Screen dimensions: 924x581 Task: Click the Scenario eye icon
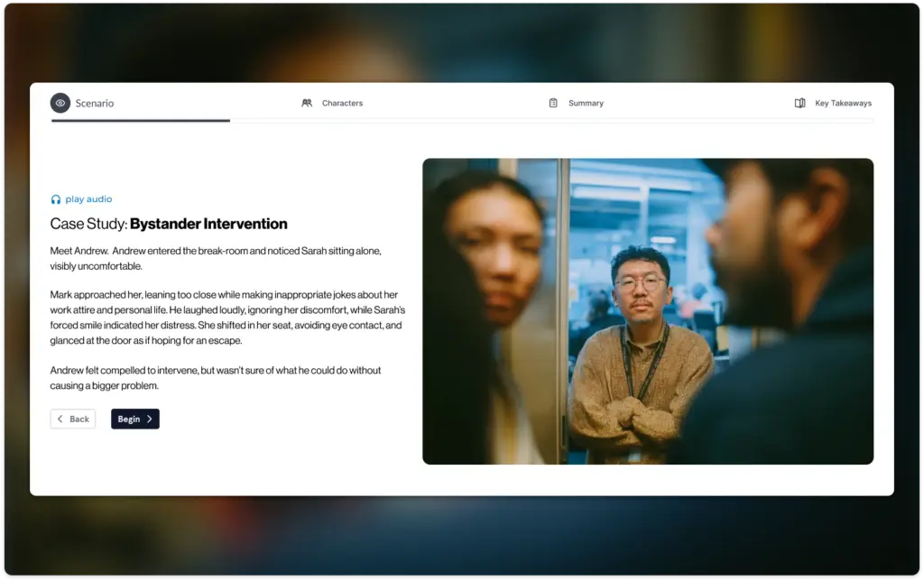pyautogui.click(x=60, y=103)
